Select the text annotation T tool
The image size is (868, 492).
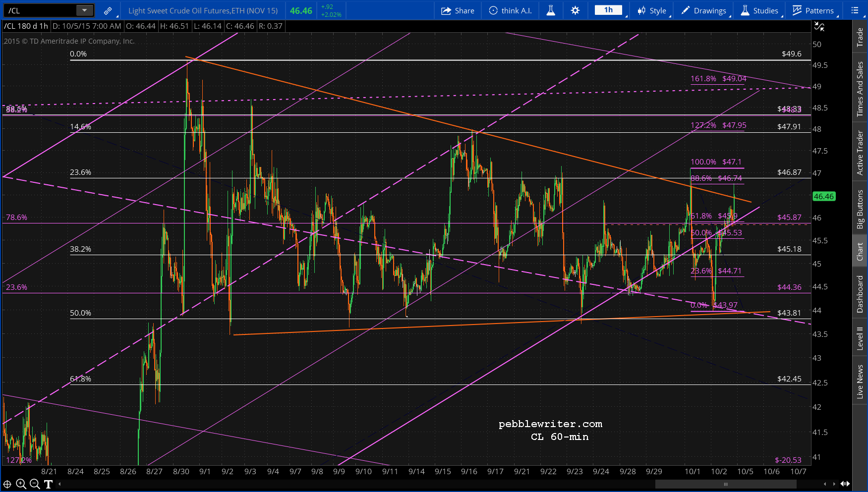[48, 484]
